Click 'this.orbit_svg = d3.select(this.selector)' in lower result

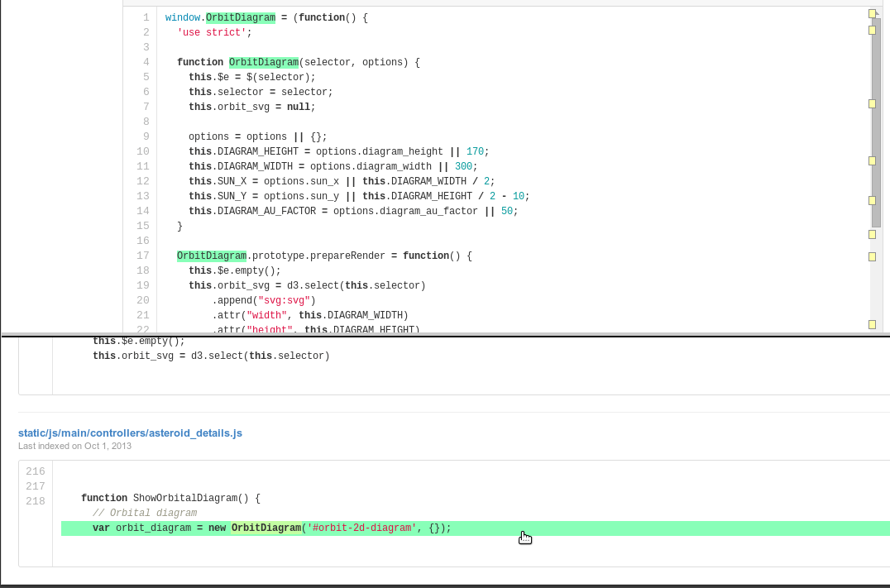(211, 356)
